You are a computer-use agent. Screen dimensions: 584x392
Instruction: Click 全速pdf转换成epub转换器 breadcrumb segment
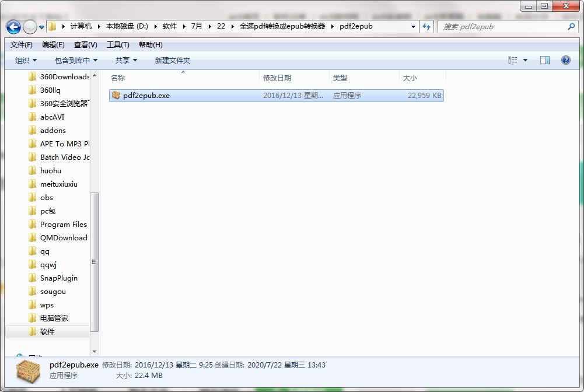pyautogui.click(x=282, y=26)
